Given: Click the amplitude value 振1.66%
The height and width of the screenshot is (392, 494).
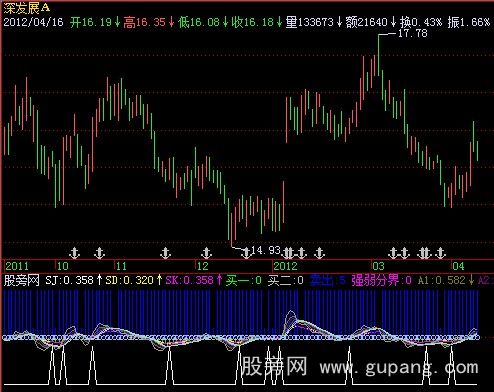Looking at the screenshot, I should pyautogui.click(x=469, y=22).
